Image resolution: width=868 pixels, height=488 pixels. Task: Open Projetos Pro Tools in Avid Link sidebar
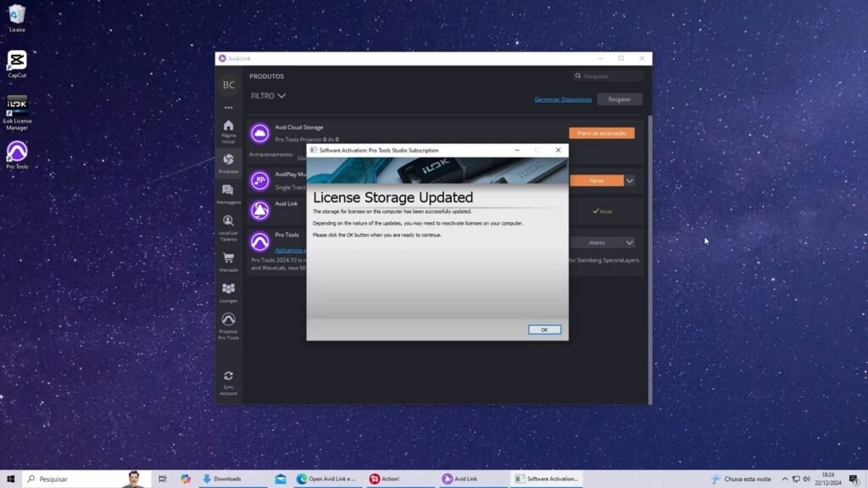coord(228,326)
